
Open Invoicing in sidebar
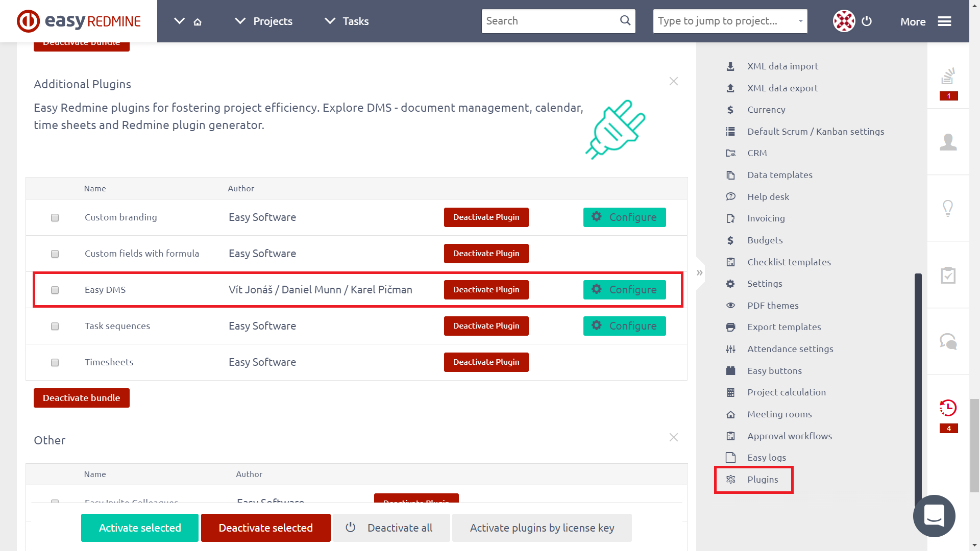click(x=766, y=218)
